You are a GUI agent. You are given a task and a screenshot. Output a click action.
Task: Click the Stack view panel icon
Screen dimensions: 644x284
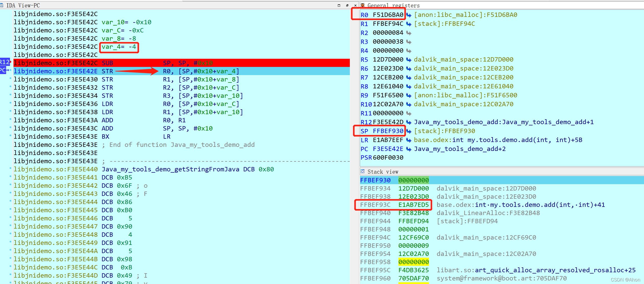tap(363, 171)
